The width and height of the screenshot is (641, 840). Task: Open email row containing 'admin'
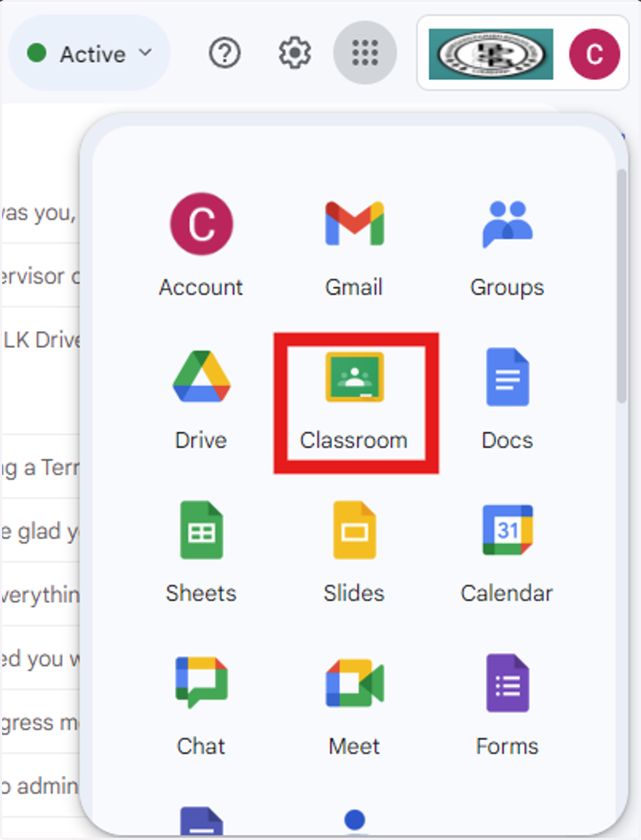(41, 786)
